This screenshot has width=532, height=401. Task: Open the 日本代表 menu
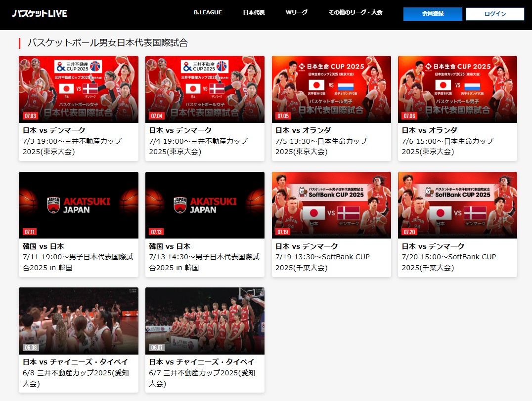pyautogui.click(x=254, y=12)
